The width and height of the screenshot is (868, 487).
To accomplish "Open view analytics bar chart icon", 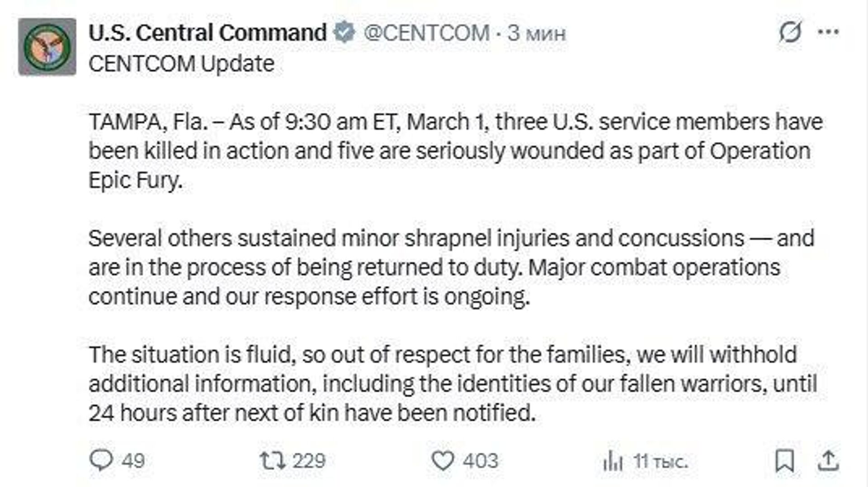I will pos(613,461).
